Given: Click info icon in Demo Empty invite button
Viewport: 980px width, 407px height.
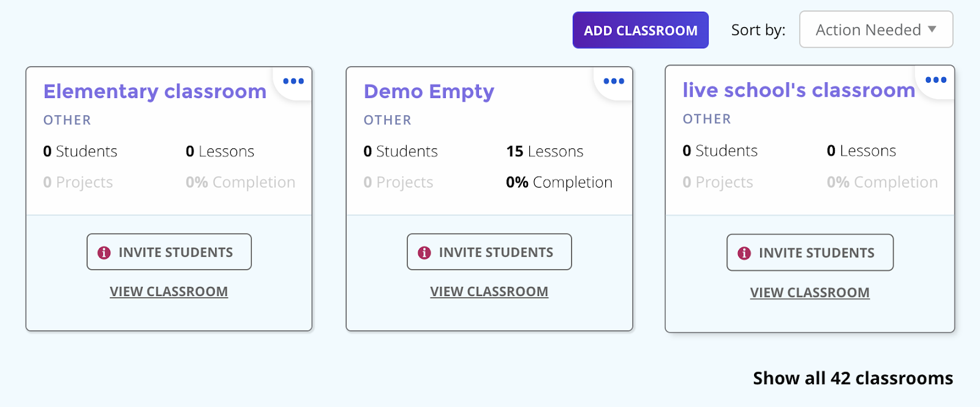Looking at the screenshot, I should 424,253.
